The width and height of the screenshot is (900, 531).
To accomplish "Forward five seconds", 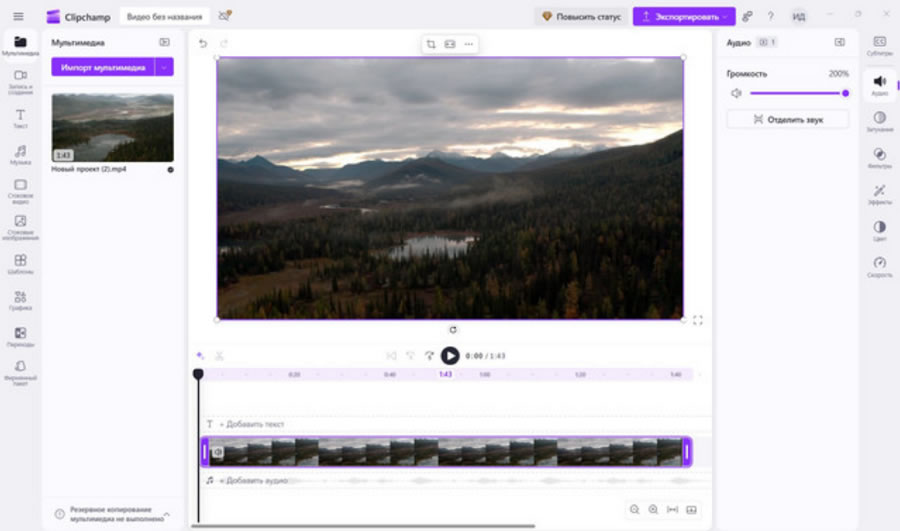I will [429, 356].
